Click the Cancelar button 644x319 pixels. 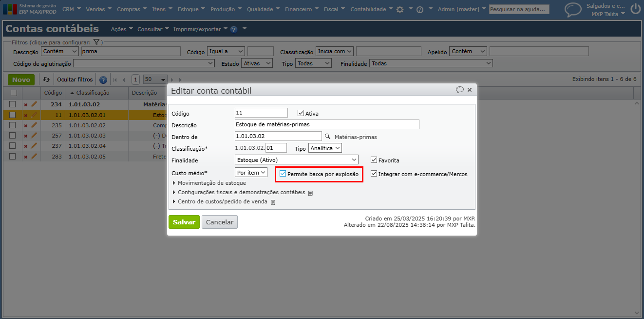point(220,222)
